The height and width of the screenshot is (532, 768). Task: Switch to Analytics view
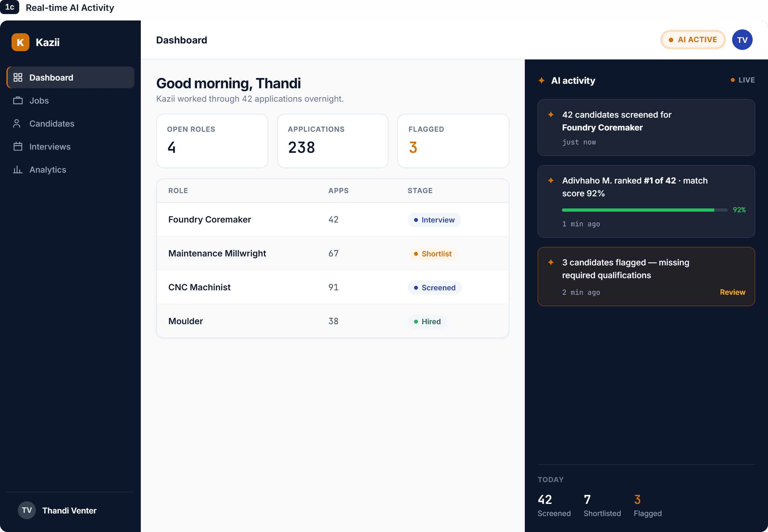[x=70, y=169]
